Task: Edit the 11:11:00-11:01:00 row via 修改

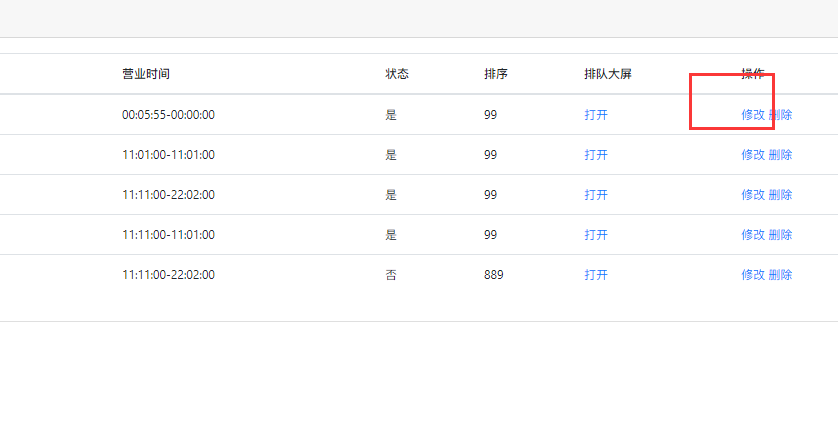Action: point(753,235)
